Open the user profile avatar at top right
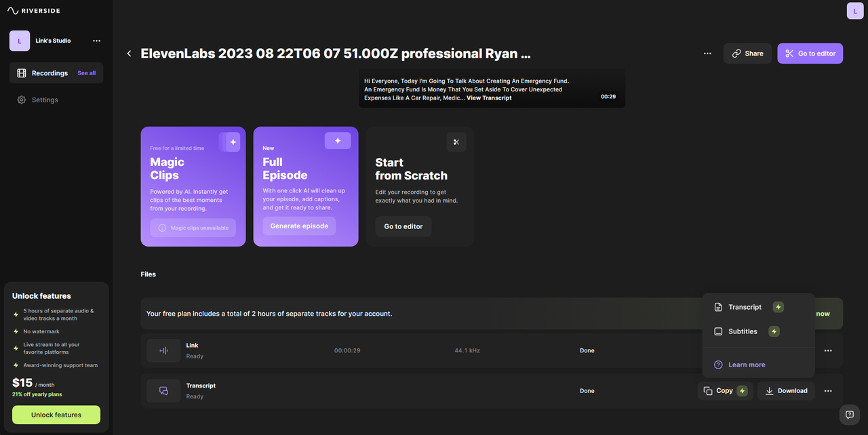The image size is (868, 435). click(854, 11)
